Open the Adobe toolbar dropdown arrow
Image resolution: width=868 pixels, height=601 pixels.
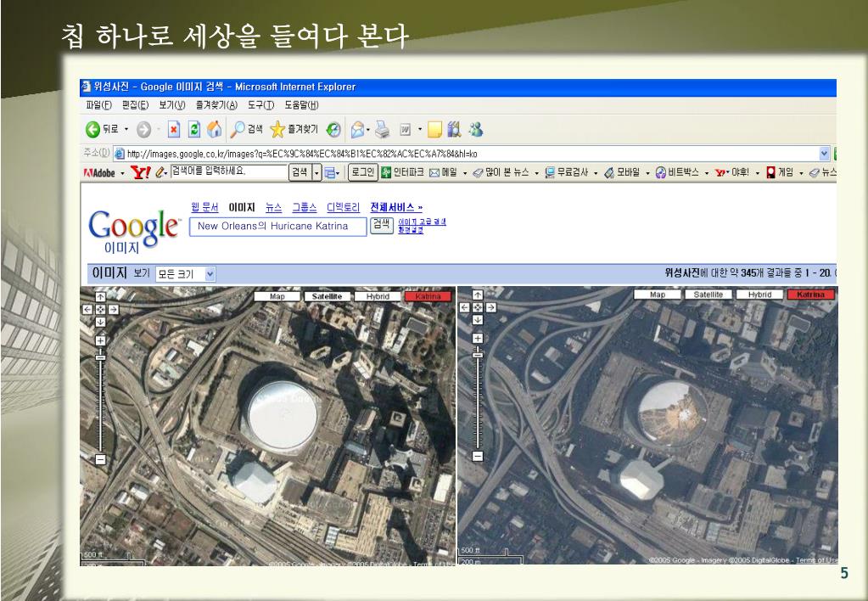pyautogui.click(x=122, y=173)
